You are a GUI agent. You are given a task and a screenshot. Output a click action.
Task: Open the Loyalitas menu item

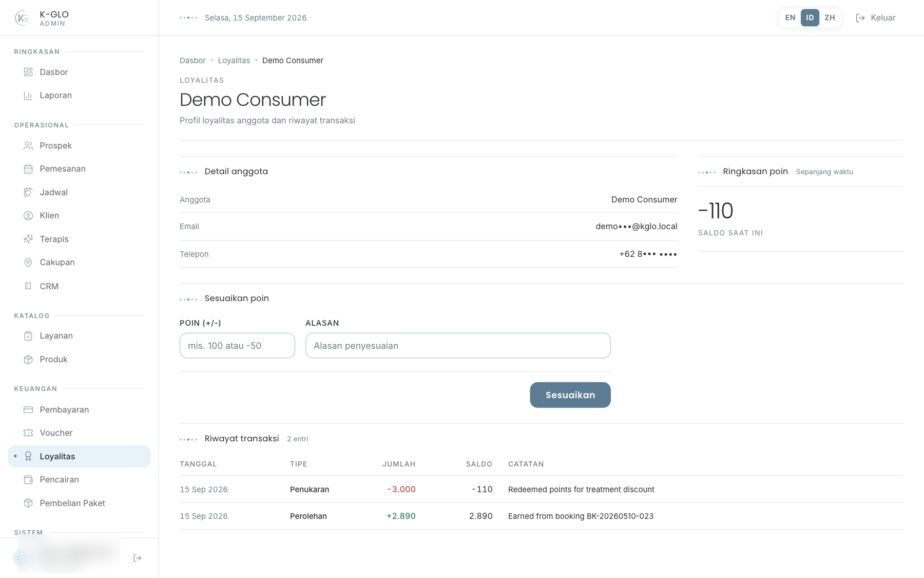pos(79,456)
